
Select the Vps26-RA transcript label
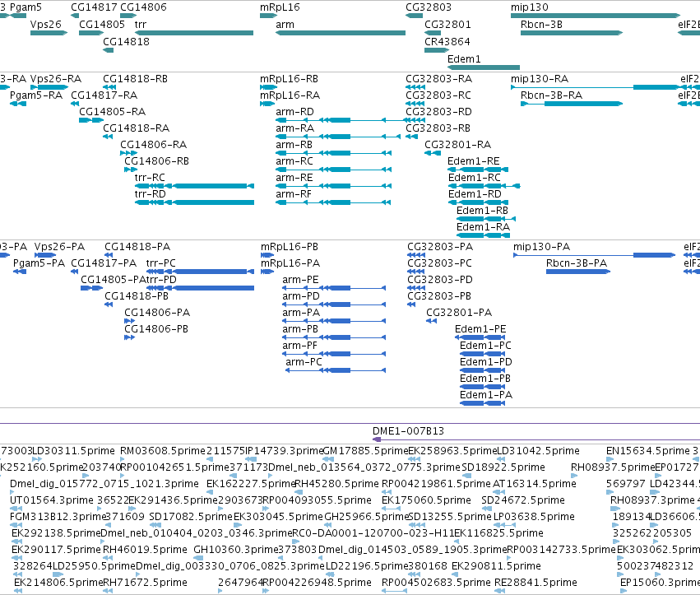click(56, 79)
